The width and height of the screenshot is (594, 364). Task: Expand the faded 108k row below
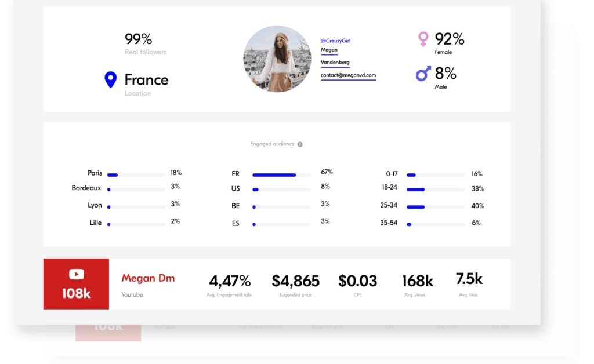pos(107,327)
